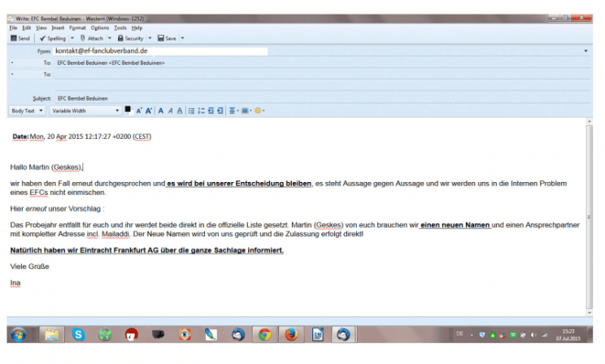Launch Firefox from the taskbar
The width and height of the screenshot is (605, 364).
[x=290, y=334]
